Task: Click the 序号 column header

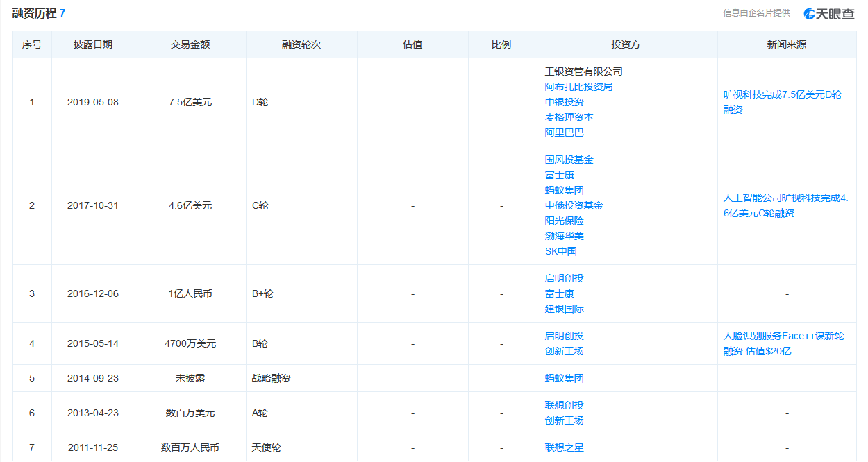Action: [x=32, y=44]
